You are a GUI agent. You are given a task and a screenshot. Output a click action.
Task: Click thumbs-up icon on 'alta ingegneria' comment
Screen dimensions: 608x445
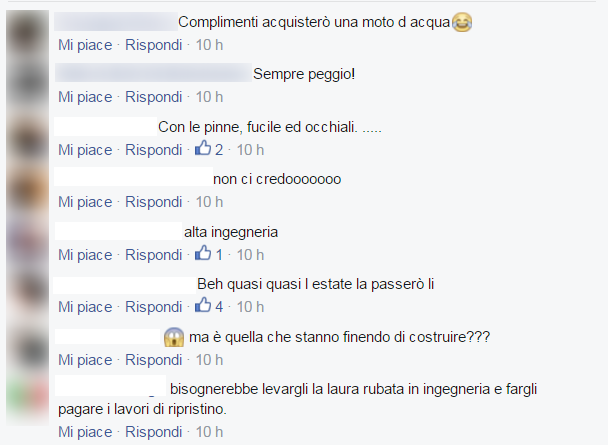(x=203, y=253)
